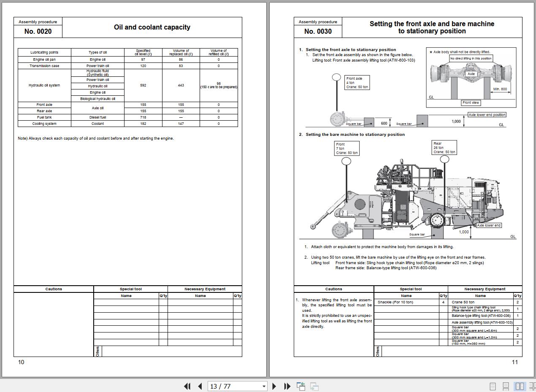The height and width of the screenshot is (392, 536).
Task: Click the Shackle (For 10 ton) entry
Action: point(395,302)
